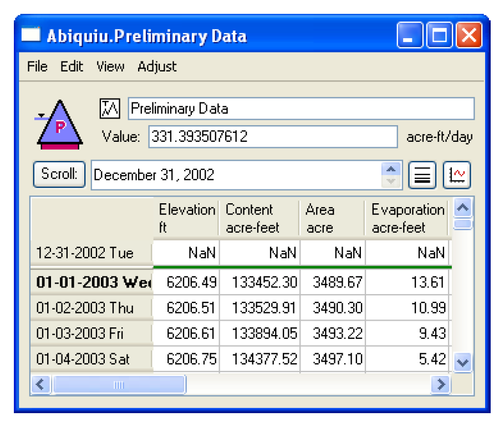Click the Preliminary Data name field
Image resolution: width=504 pixels, height=427 pixels.
click(x=301, y=109)
